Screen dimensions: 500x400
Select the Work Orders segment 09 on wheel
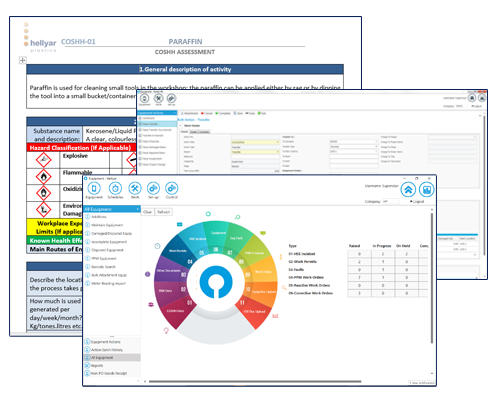click(x=262, y=273)
